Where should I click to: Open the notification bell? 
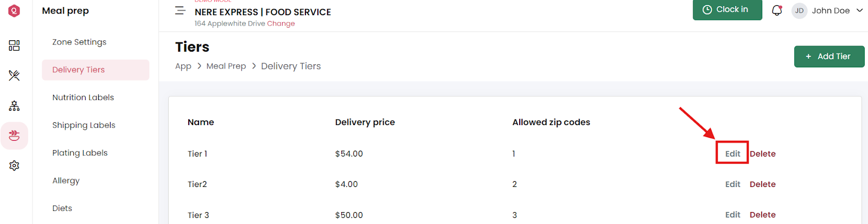[777, 10]
